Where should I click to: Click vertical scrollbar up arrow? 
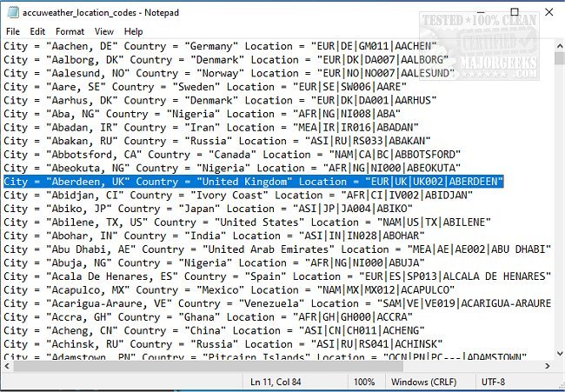[560, 46]
